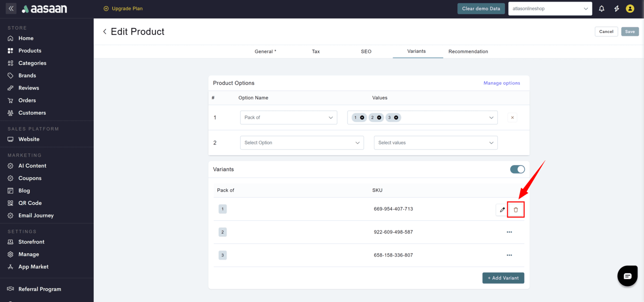
Task: Go back using arrow beside Edit Product
Action: click(x=105, y=32)
